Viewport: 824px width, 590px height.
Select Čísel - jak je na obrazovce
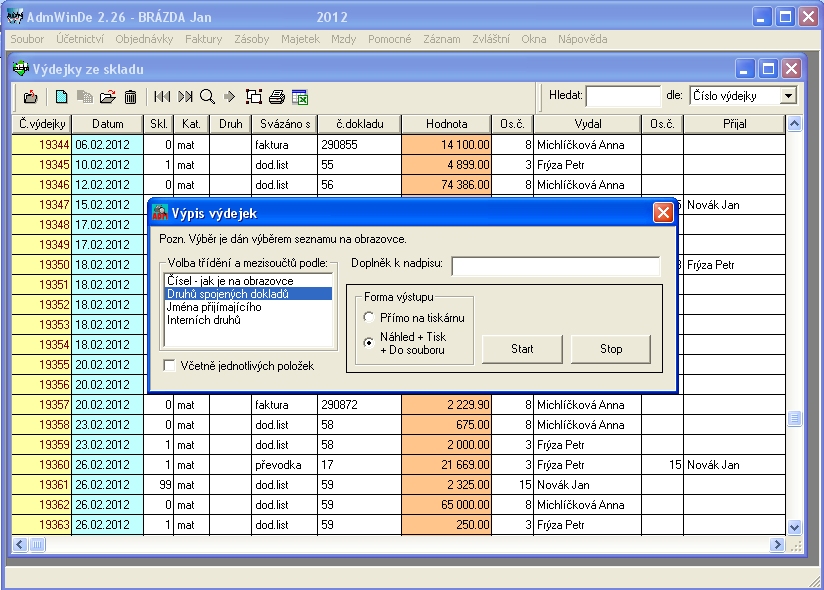coord(248,281)
